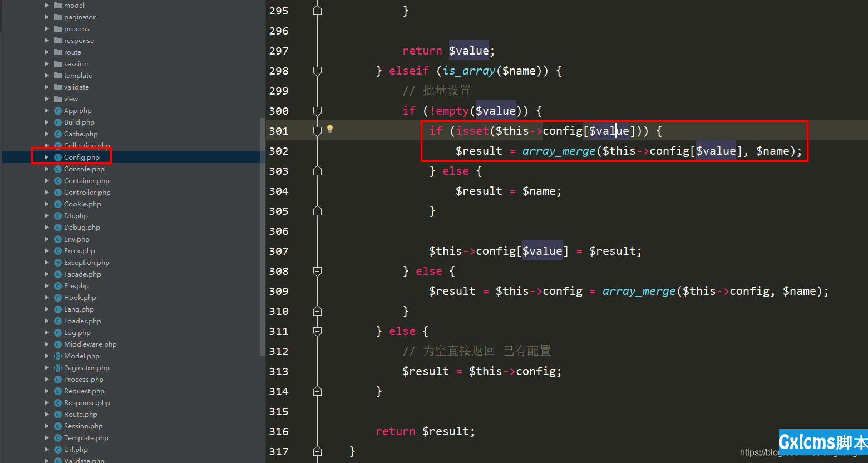Select Env.php in the project tree
Image resolution: width=868 pixels, height=463 pixels.
click(77, 239)
